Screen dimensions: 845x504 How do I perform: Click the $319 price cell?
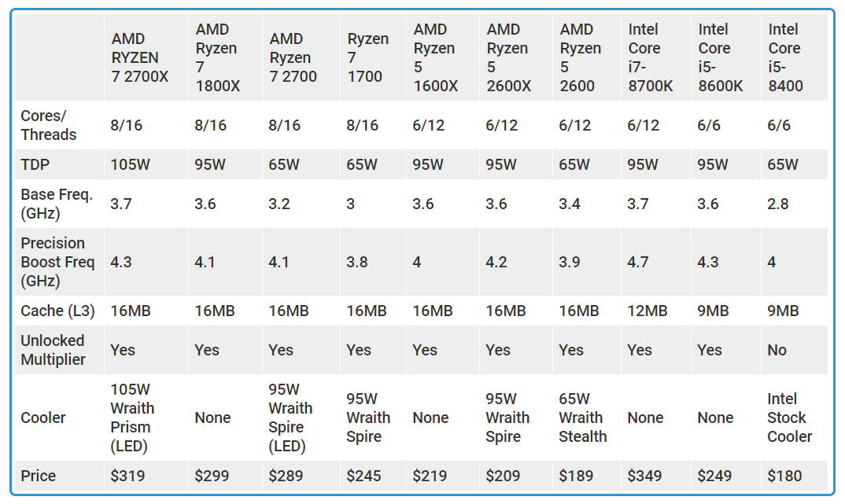coord(127,476)
